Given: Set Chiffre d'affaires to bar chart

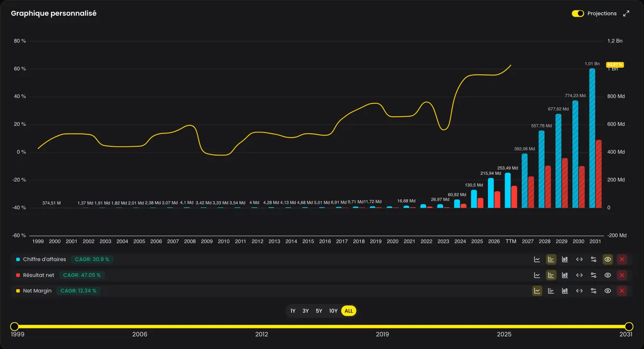Looking at the screenshot, I should [x=551, y=259].
